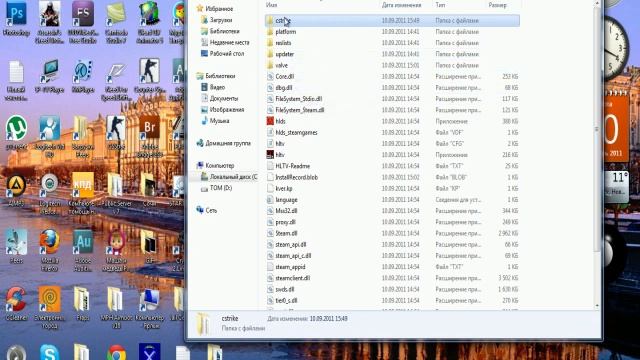This screenshot has width=640, height=360.
Task: Select the updater folder name
Action: click(284, 54)
